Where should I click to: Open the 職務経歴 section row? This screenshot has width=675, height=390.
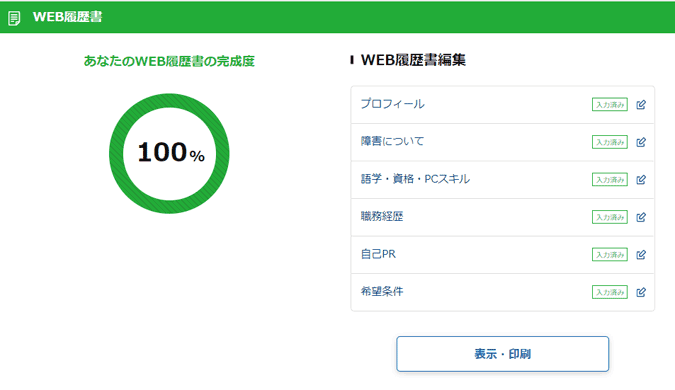tap(502, 217)
